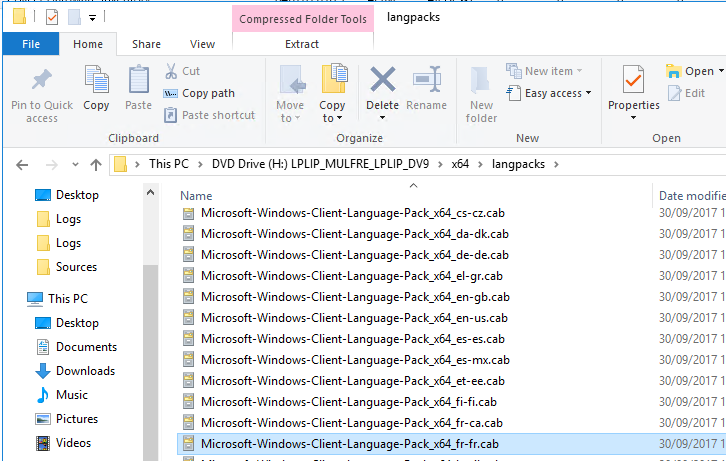Select Videos in navigation pane

64,443
